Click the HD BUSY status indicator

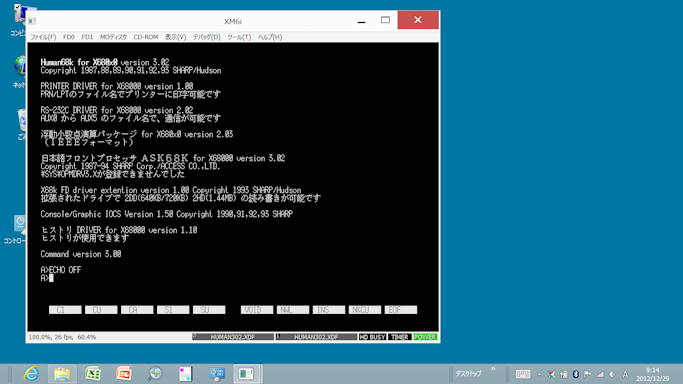(x=372, y=337)
